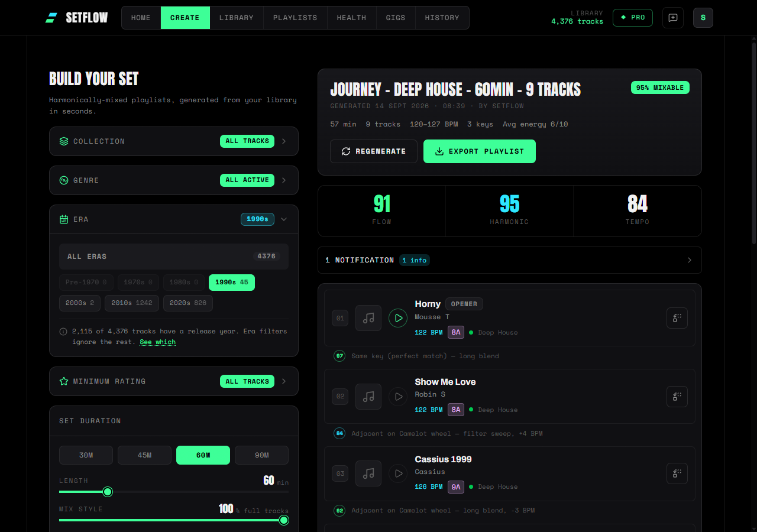
Task: Click the MINIMUM RATING star icon
Action: [x=64, y=381]
